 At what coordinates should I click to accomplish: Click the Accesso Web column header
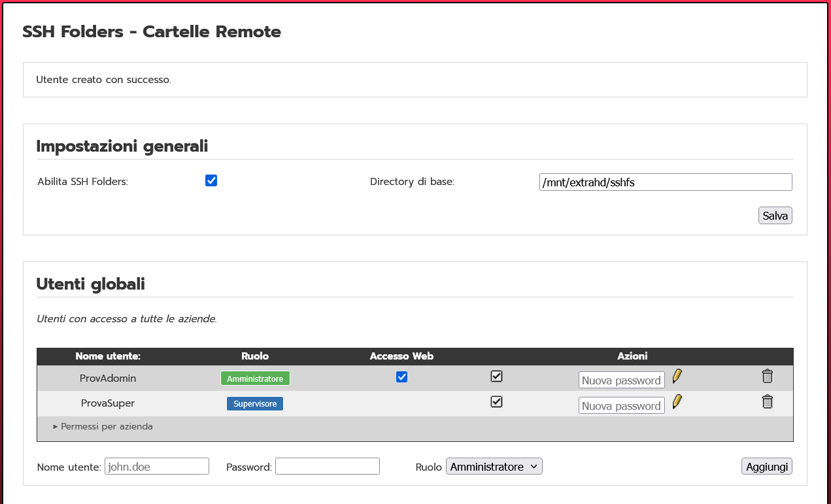tap(401, 356)
